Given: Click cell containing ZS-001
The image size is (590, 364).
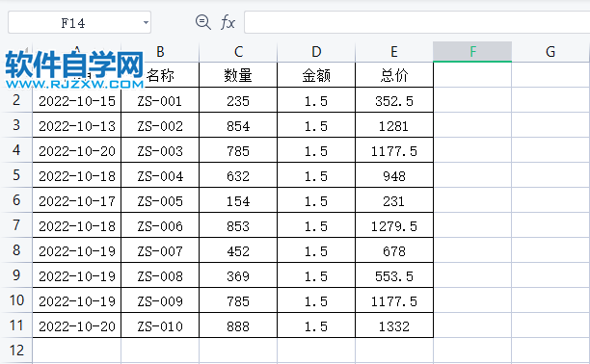Looking at the screenshot, I should 160,101.
